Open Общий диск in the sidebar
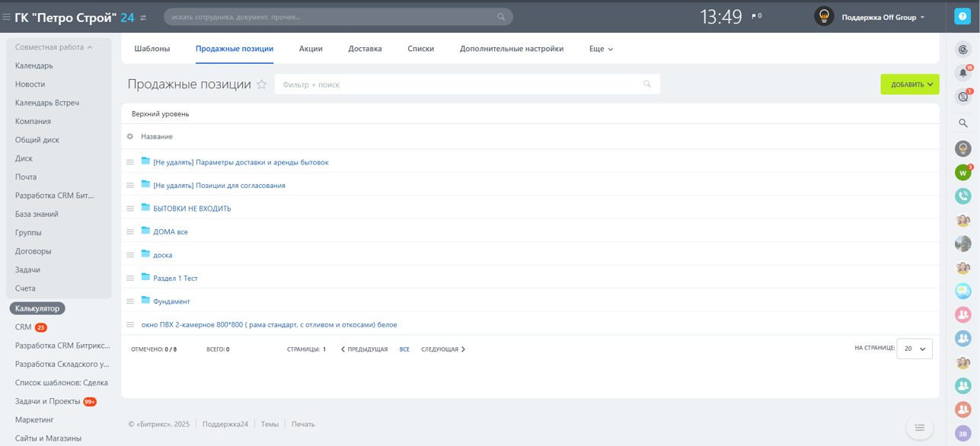 (37, 140)
